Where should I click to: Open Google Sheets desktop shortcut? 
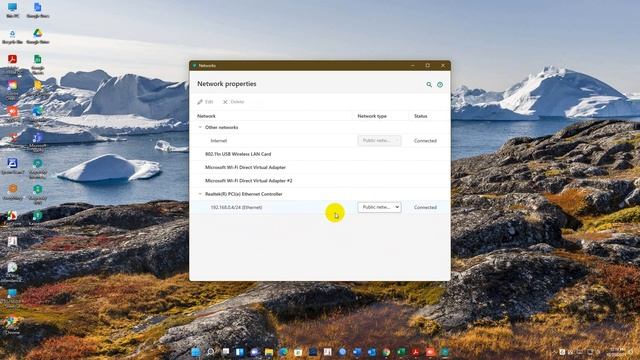coord(38,63)
